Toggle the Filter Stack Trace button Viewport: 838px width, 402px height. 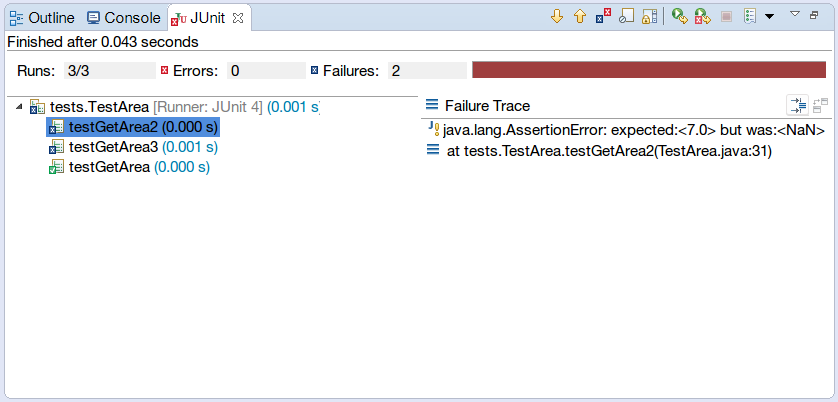797,105
